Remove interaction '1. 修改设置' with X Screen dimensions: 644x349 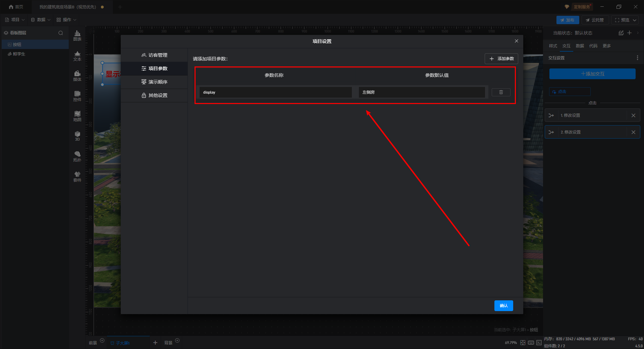(x=633, y=115)
